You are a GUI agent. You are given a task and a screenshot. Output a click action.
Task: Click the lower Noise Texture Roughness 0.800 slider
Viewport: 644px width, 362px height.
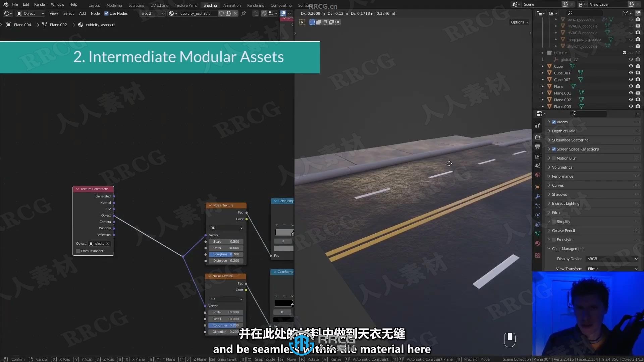click(x=225, y=325)
